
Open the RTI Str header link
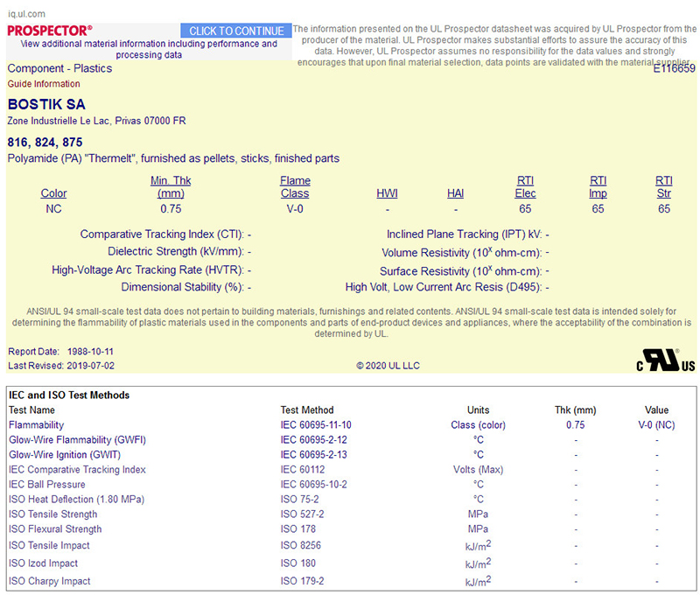click(x=664, y=187)
